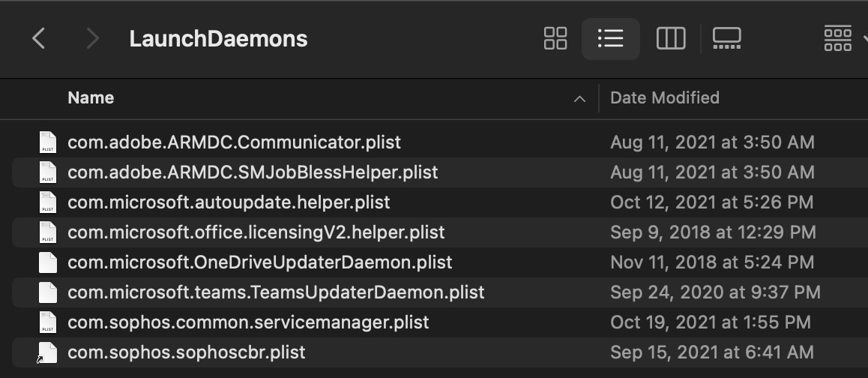Viewport: 868px width, 378px height.
Task: Switch to icon grid view
Action: click(555, 38)
